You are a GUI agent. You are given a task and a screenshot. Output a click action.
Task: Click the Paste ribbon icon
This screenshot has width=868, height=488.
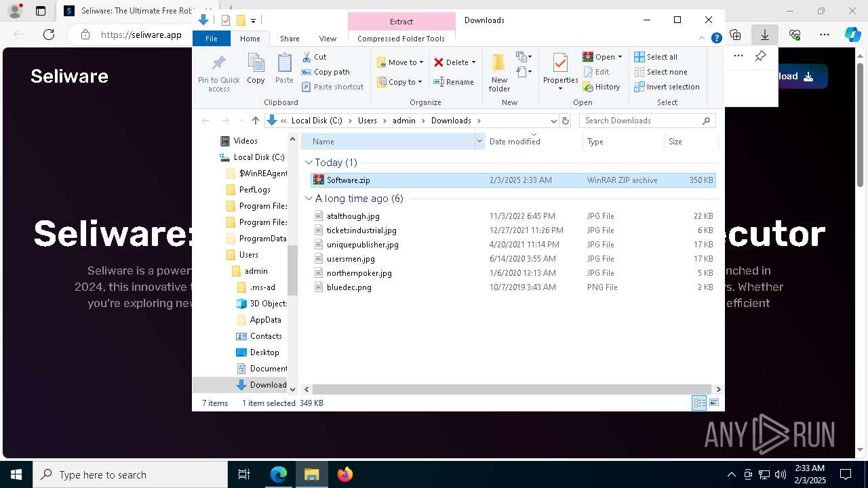tap(284, 69)
